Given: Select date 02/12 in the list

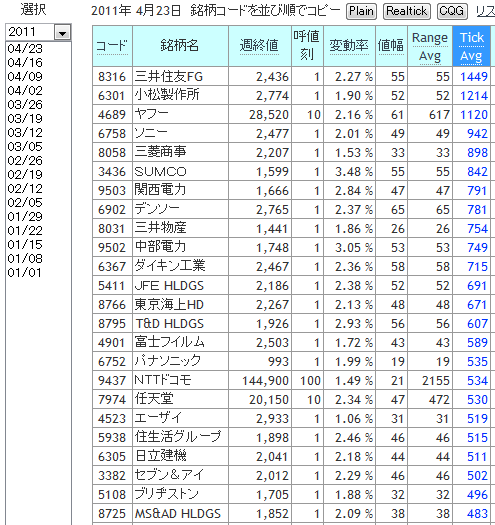Looking at the screenshot, I should [25, 189].
